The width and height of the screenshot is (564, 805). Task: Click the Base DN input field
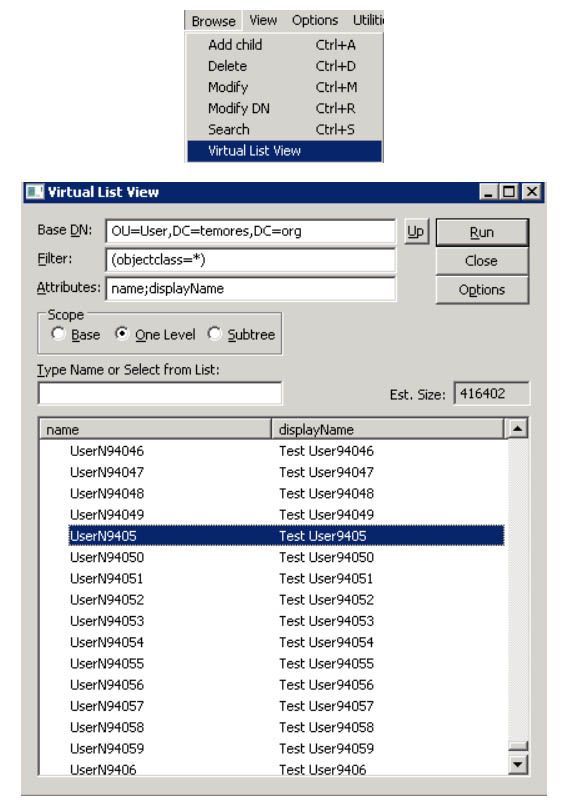tap(250, 231)
